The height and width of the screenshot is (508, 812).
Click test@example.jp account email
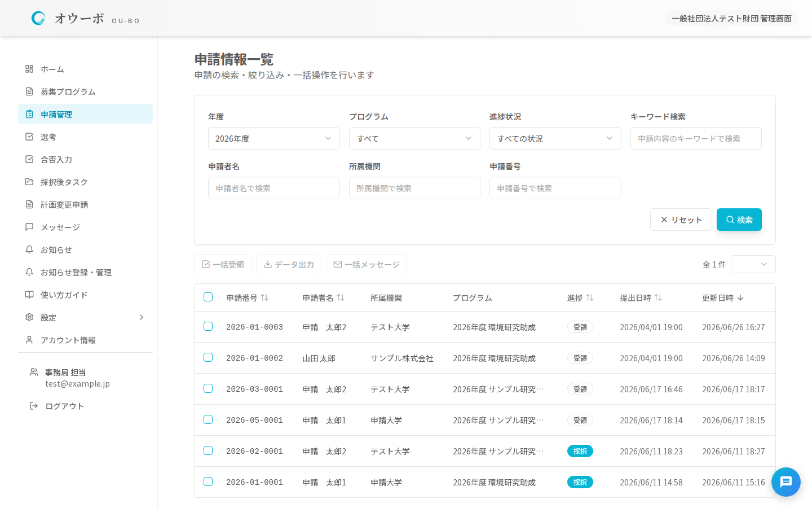pos(77,383)
